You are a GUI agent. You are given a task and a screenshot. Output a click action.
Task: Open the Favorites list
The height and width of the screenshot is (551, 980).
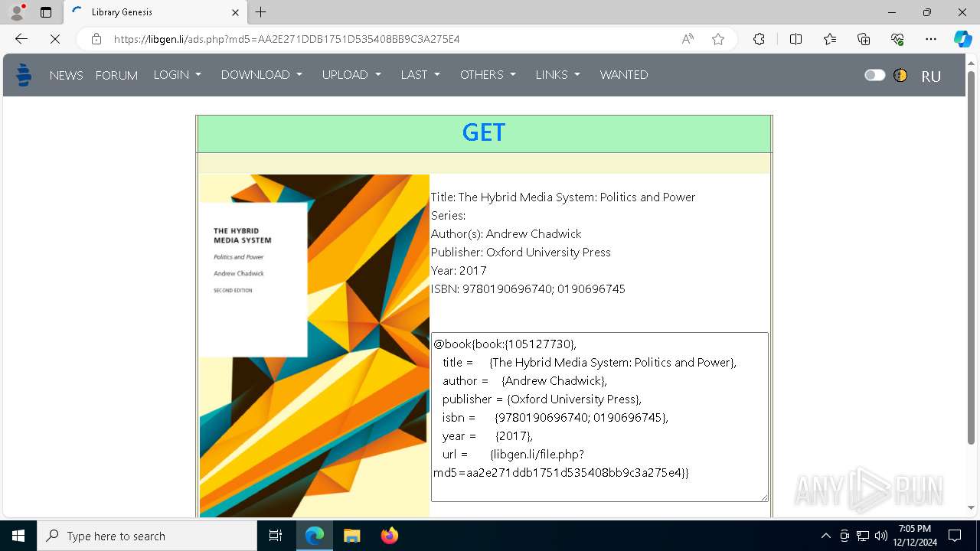(830, 39)
